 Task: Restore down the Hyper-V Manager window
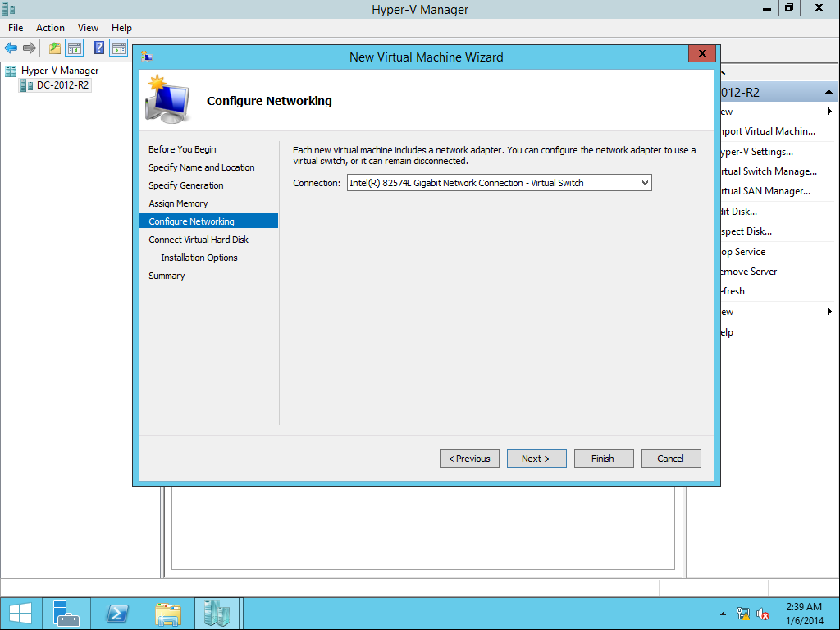point(788,7)
